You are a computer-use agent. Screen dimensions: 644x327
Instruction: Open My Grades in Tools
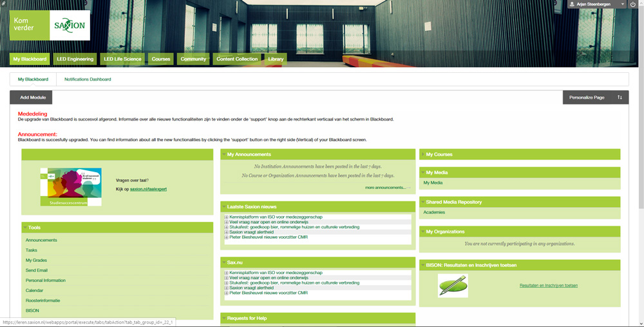click(36, 261)
